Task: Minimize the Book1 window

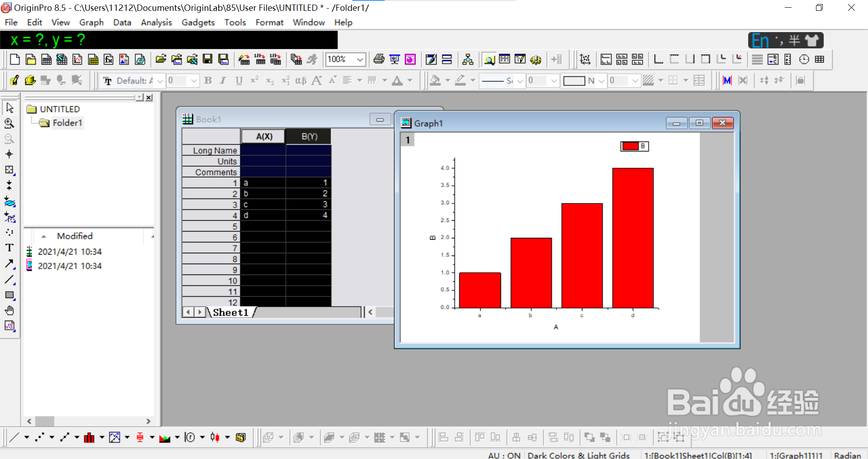Action: click(380, 119)
